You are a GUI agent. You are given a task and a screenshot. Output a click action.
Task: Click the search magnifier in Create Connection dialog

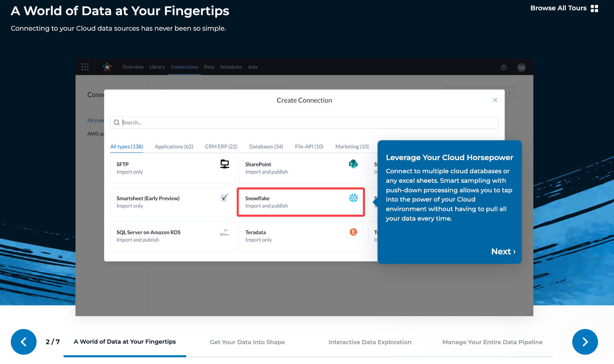click(x=116, y=122)
